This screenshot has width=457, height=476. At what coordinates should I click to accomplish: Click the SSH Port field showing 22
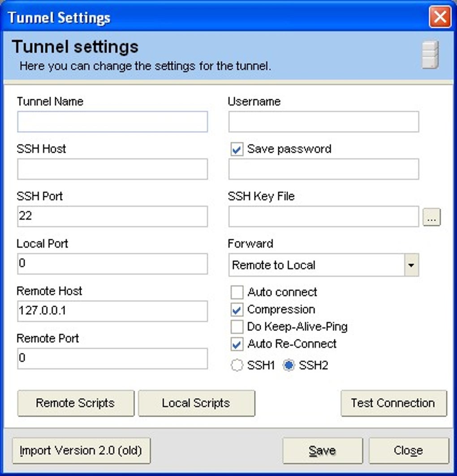(x=112, y=216)
